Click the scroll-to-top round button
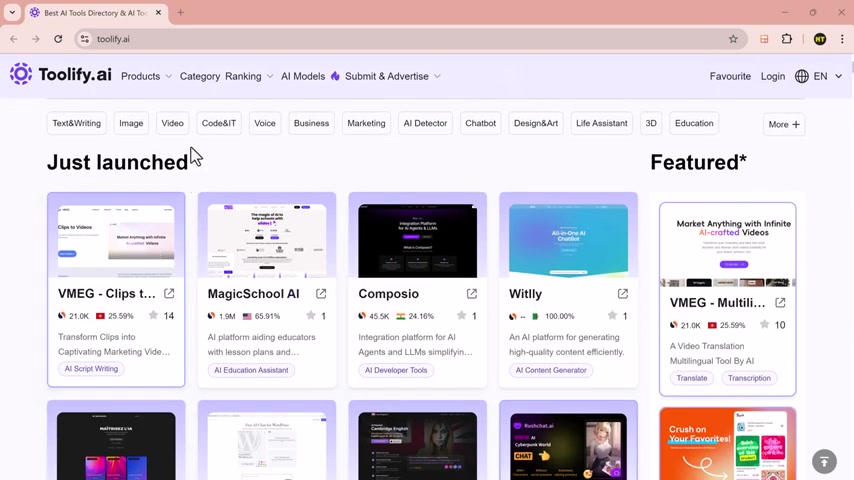The width and height of the screenshot is (854, 480). [x=824, y=461]
